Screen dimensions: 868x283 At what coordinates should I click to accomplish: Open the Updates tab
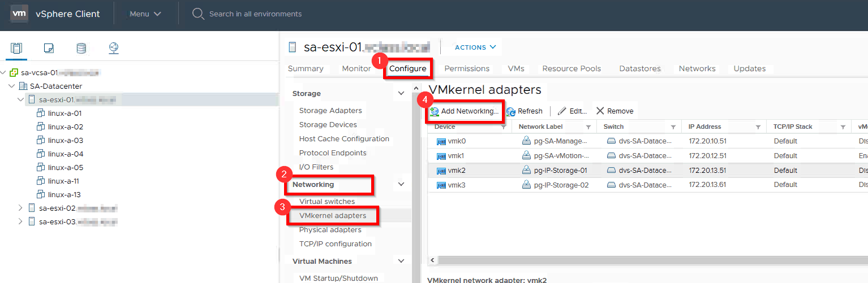pyautogui.click(x=750, y=68)
